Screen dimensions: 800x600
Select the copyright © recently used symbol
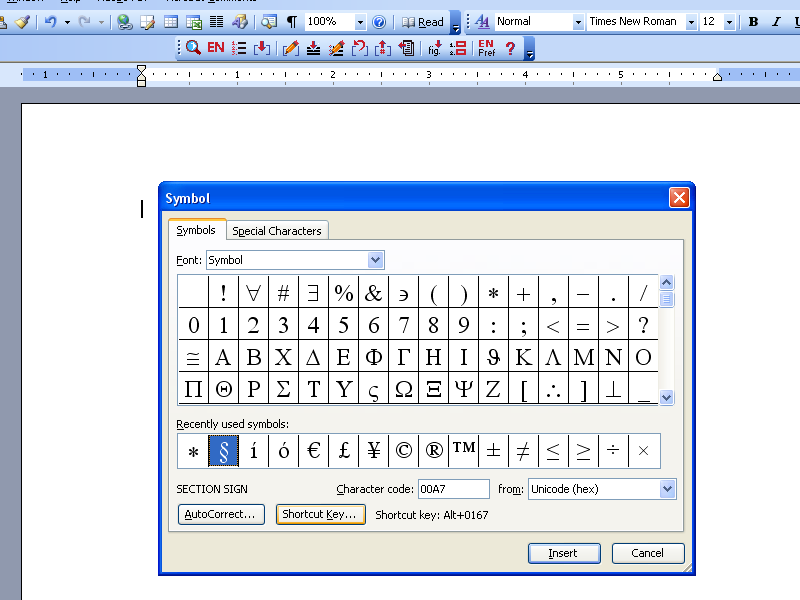pyautogui.click(x=404, y=451)
